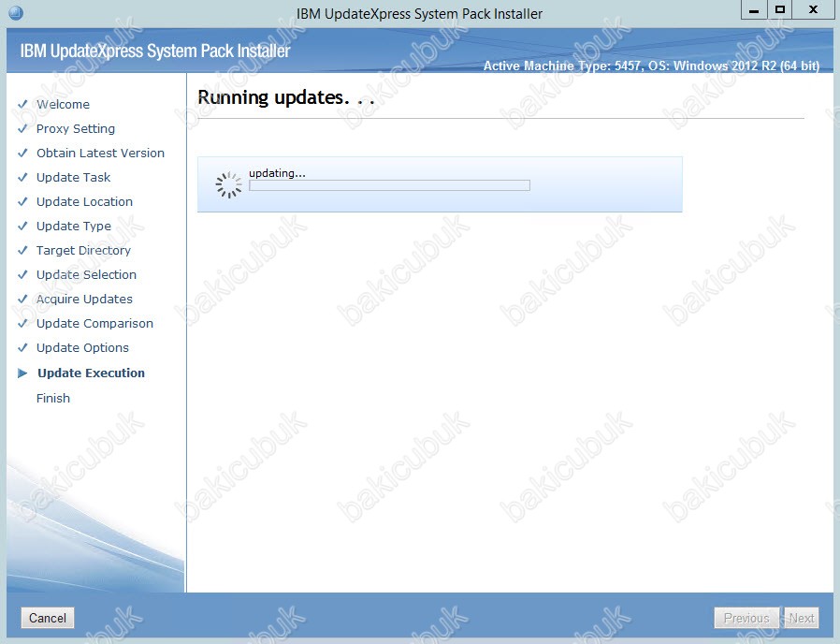Click the Active Machine Type info text
Screen dimensions: 840x644
pyautogui.click(x=651, y=66)
